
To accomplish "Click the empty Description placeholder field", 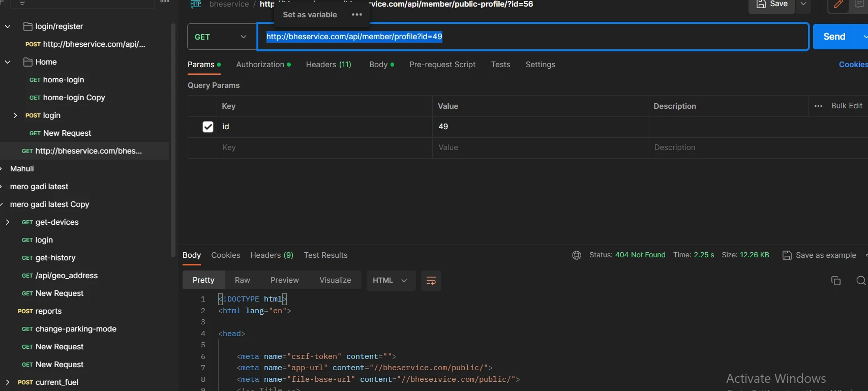I will click(x=758, y=147).
